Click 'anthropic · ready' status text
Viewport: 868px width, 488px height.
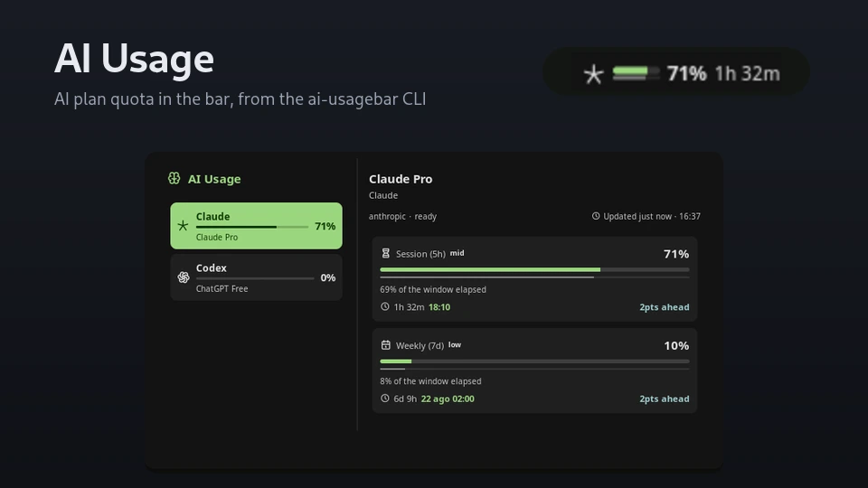pyautogui.click(x=402, y=216)
